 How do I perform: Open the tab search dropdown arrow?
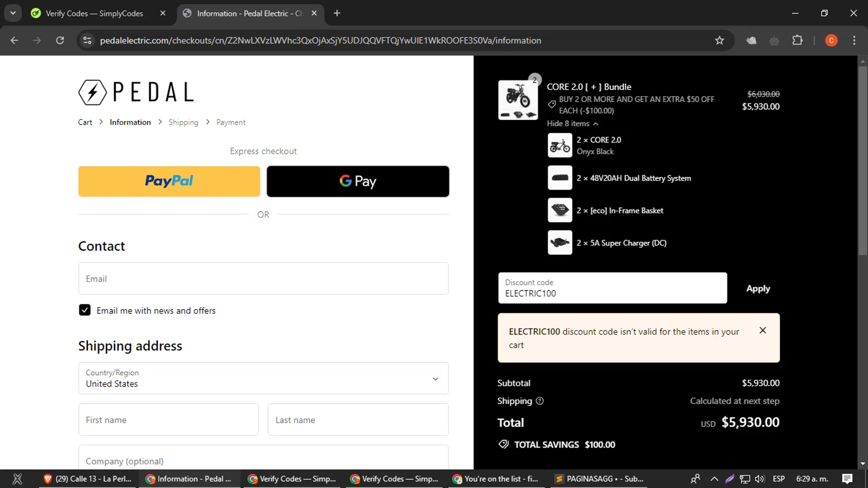point(13,13)
